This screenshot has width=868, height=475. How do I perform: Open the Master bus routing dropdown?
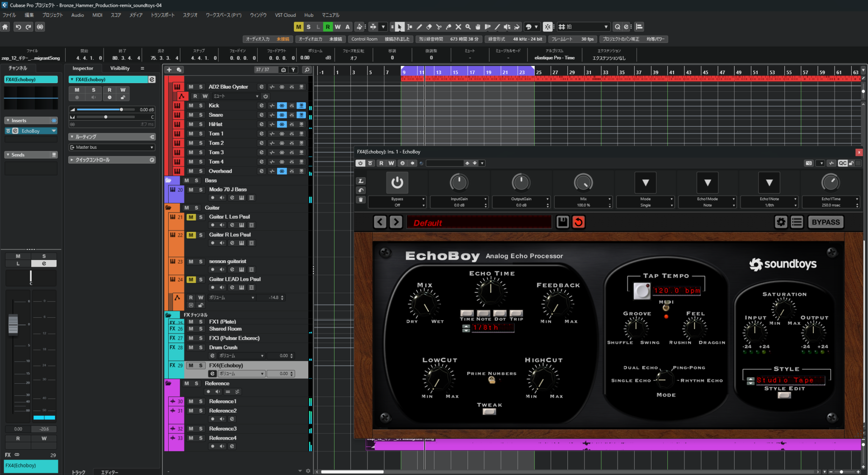click(x=112, y=147)
